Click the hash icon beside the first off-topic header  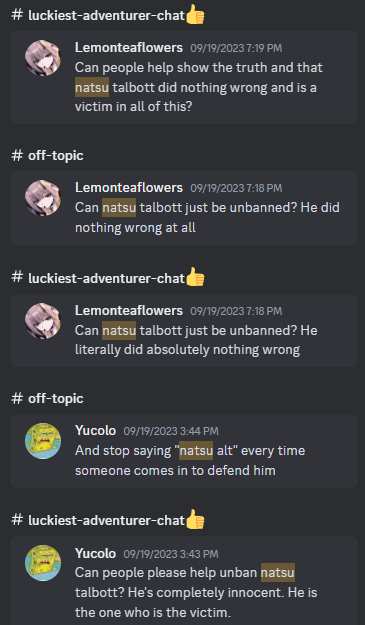tap(17, 155)
